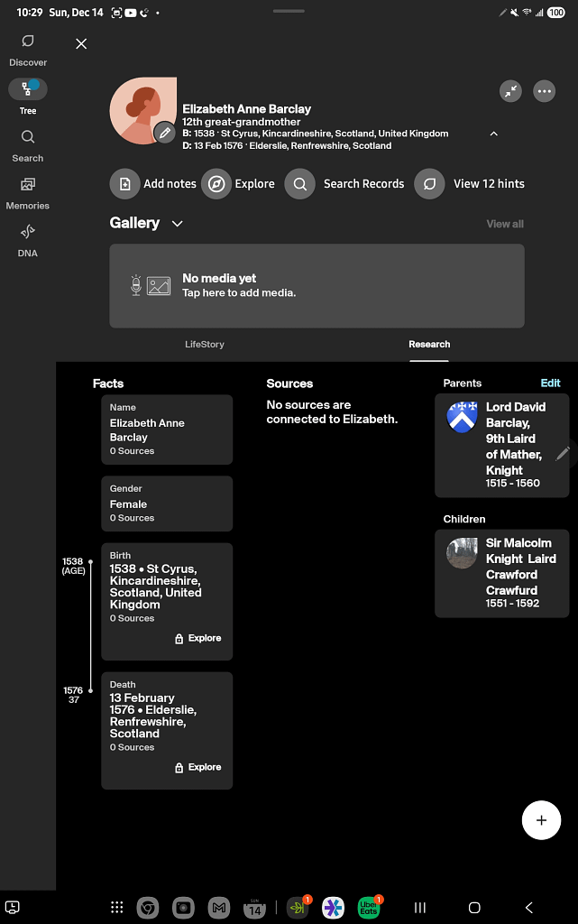Open Sir Malcolm Crawford child card
Screen dimensions: 578x924
[501, 573]
